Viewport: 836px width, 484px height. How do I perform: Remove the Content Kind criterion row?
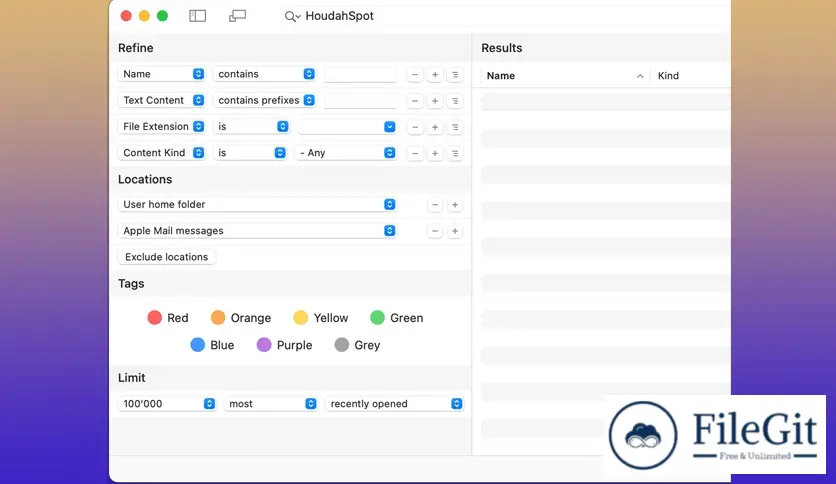pos(415,153)
